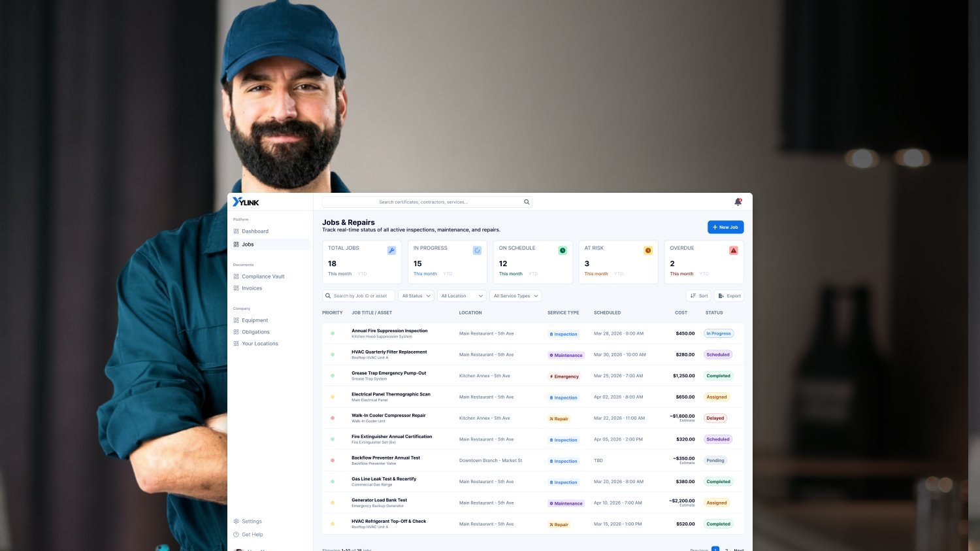Viewport: 980px width, 551px height.
Task: Click the New Job button
Action: click(726, 227)
